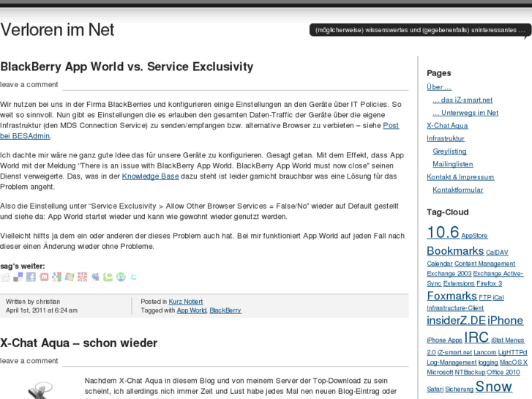Select the 'Extensions' tag
Viewport: 532px width, 399px height.
click(x=459, y=283)
